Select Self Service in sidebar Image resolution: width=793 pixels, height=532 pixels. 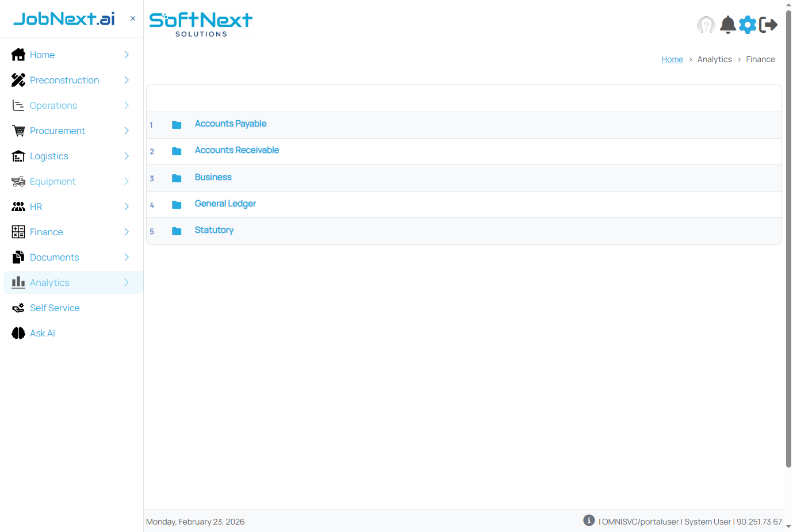coord(55,308)
